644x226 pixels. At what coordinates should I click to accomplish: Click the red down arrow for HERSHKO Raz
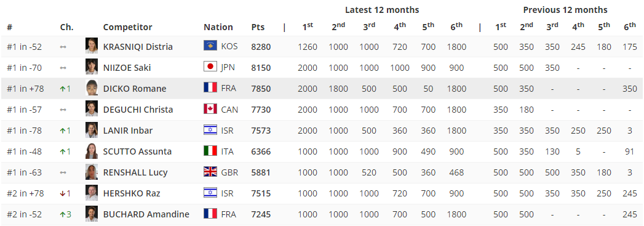pos(63,193)
